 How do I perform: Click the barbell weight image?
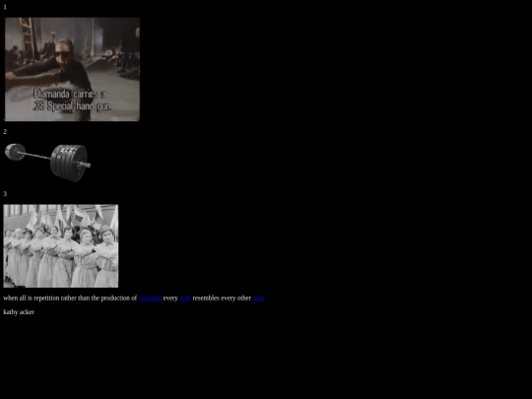pos(47,163)
